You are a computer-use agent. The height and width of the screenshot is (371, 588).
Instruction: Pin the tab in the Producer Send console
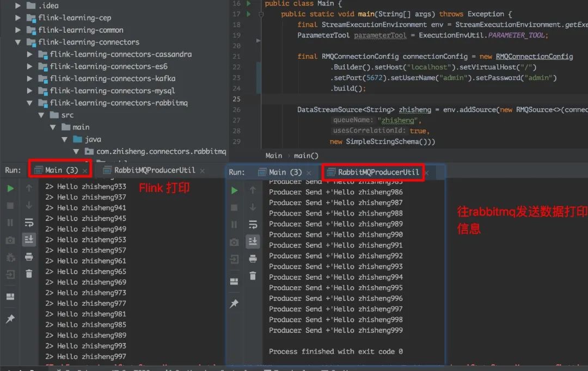234,303
